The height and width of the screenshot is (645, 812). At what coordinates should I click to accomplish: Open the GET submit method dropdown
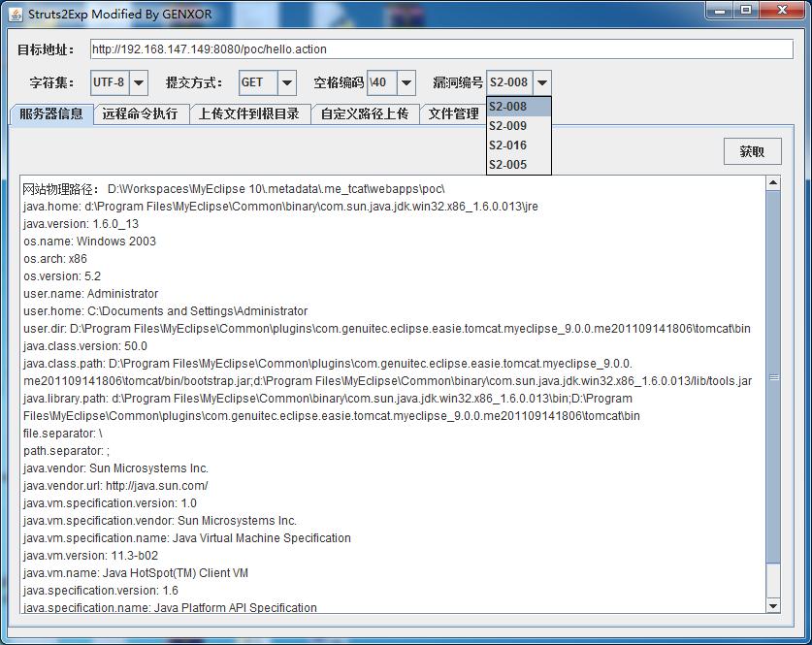pos(286,82)
